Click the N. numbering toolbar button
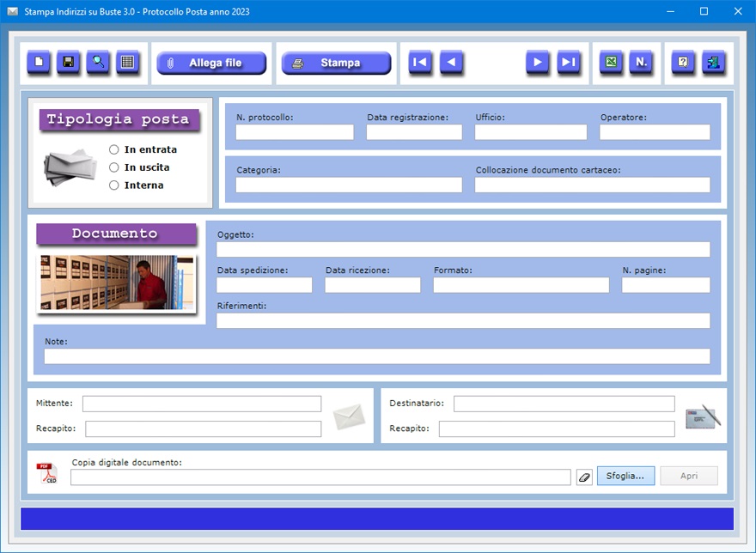 coord(641,62)
